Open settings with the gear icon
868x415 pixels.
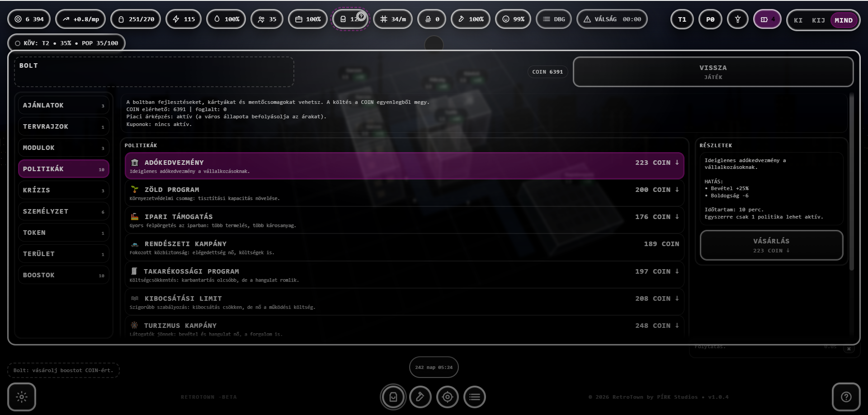22,397
